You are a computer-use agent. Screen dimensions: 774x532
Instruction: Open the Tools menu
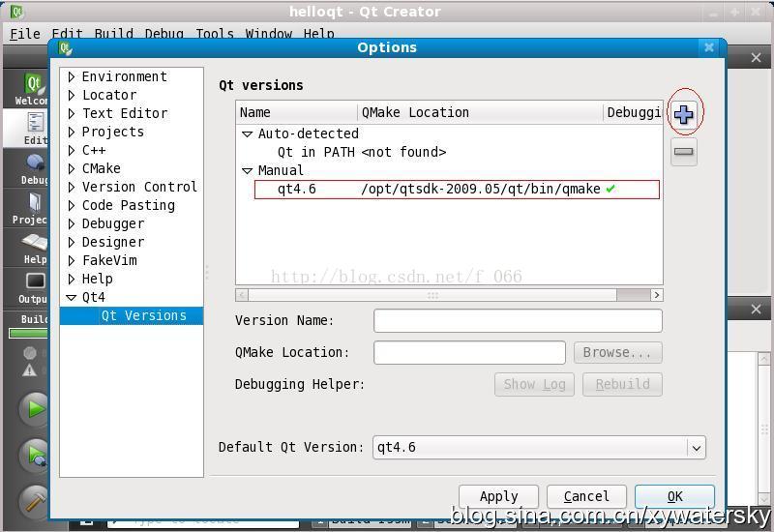click(x=215, y=34)
